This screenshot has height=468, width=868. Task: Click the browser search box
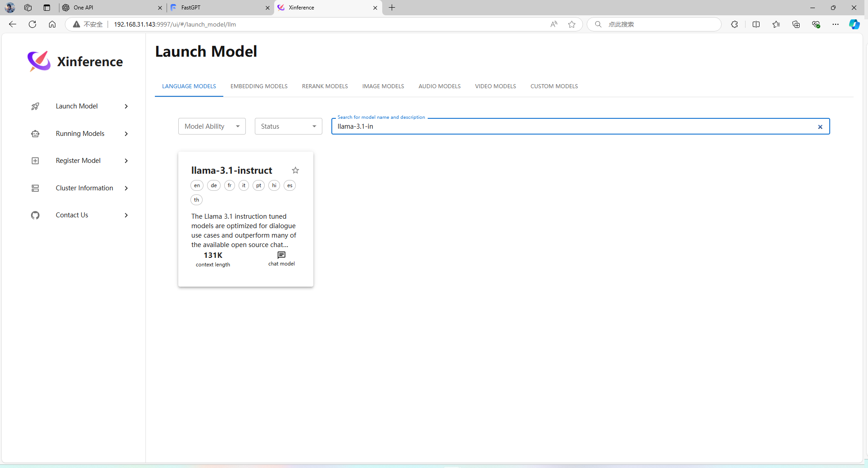654,24
